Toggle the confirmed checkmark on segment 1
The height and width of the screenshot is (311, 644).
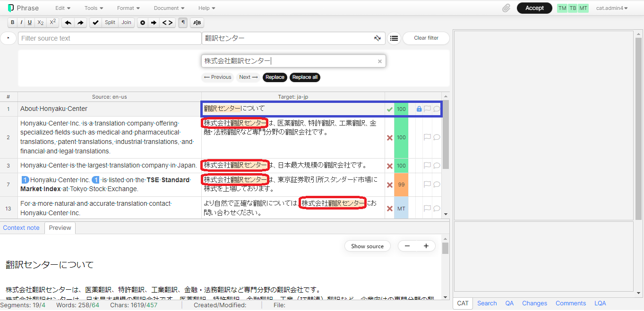tap(390, 109)
